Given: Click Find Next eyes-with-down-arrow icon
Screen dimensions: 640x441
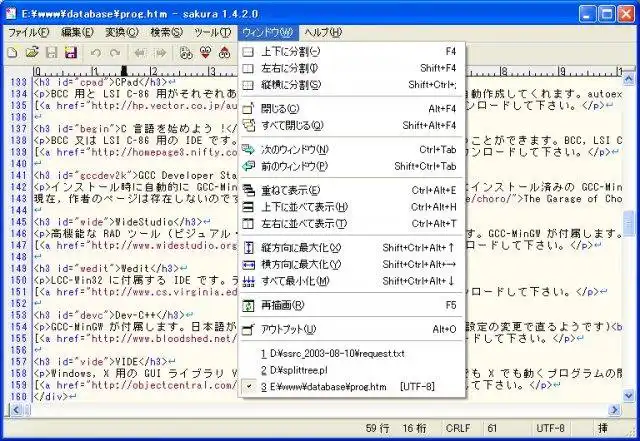Looking at the screenshot, I should click(206, 53).
